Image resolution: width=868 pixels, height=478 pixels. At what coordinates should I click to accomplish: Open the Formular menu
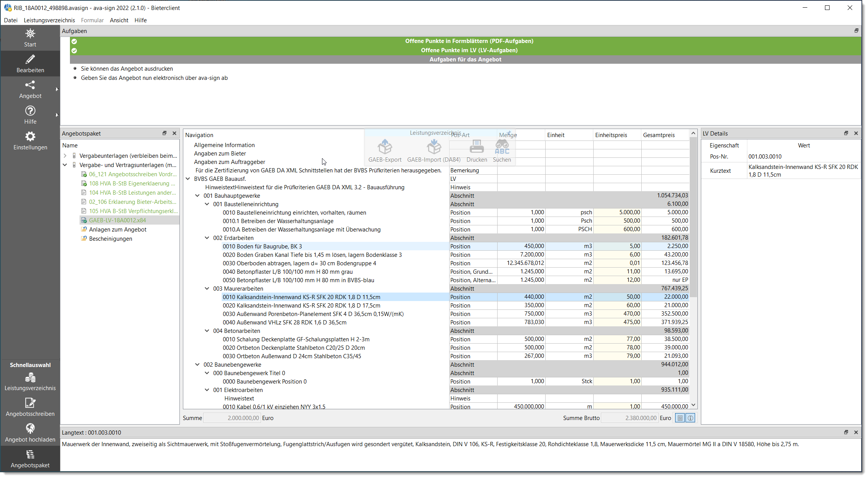(92, 20)
